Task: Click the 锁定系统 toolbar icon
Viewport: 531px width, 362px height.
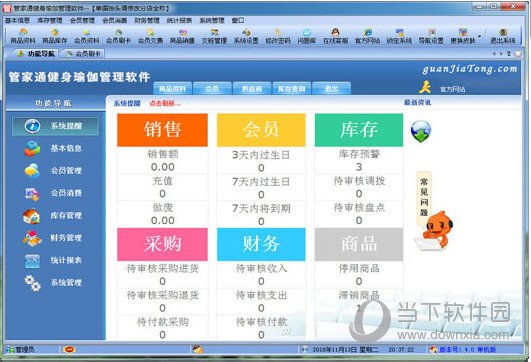Action: 399,36
